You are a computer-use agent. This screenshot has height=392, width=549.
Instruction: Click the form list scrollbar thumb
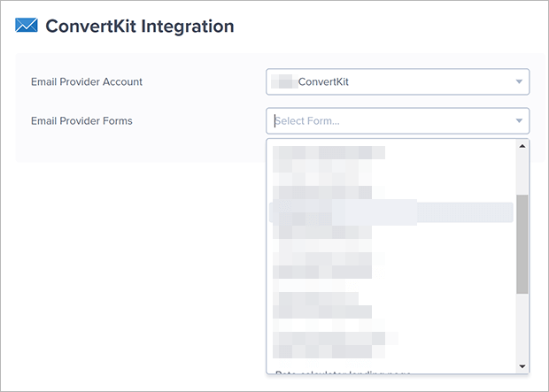pos(522,244)
